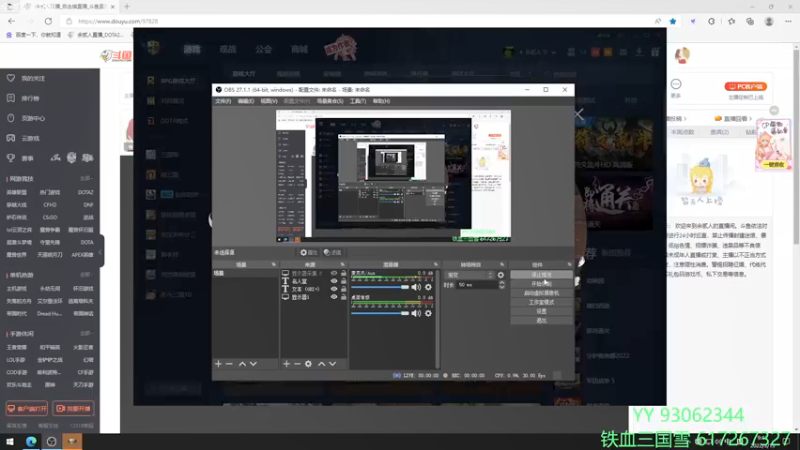
Task: Toggle lock on 显示器1 source
Action: point(343,297)
